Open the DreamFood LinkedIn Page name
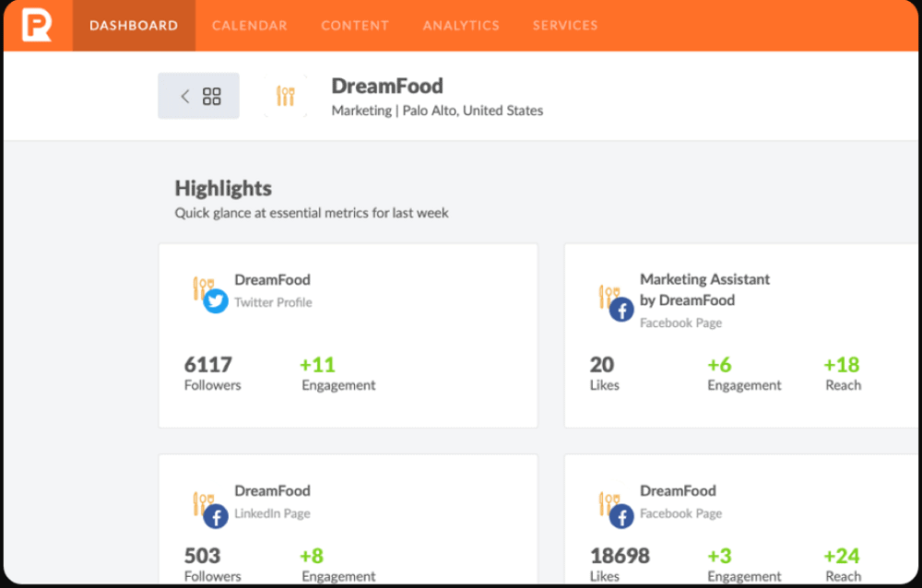 click(272, 491)
